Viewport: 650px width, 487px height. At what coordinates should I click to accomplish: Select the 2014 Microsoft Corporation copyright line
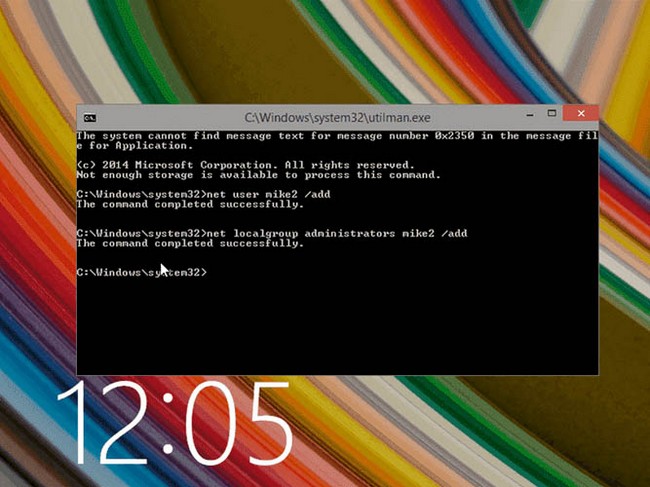click(245, 164)
